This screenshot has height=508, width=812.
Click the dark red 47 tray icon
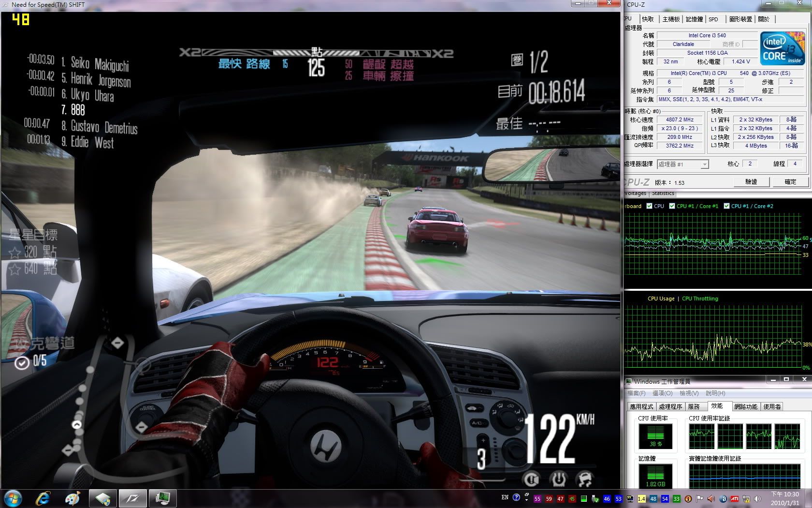[x=560, y=499]
